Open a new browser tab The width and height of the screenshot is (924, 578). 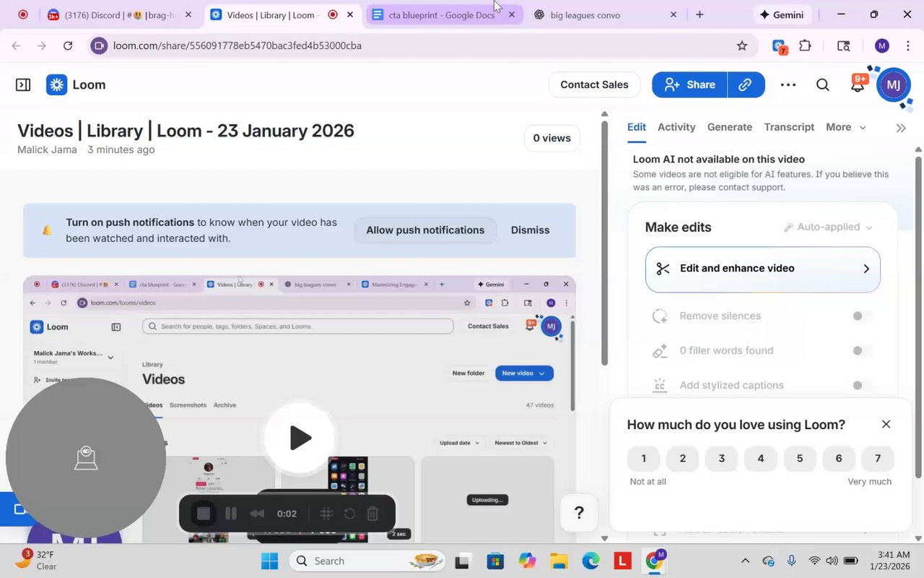click(699, 14)
